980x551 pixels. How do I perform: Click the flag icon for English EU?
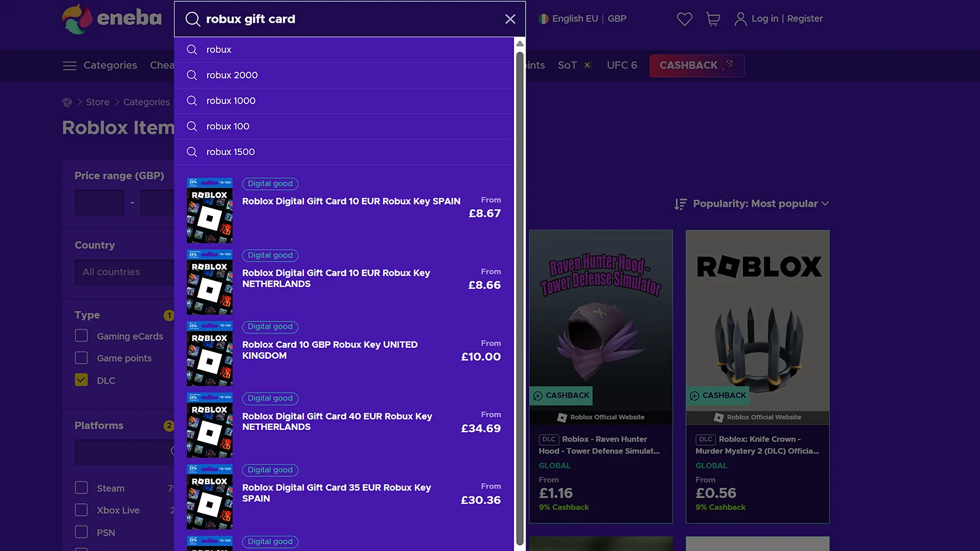pyautogui.click(x=543, y=19)
